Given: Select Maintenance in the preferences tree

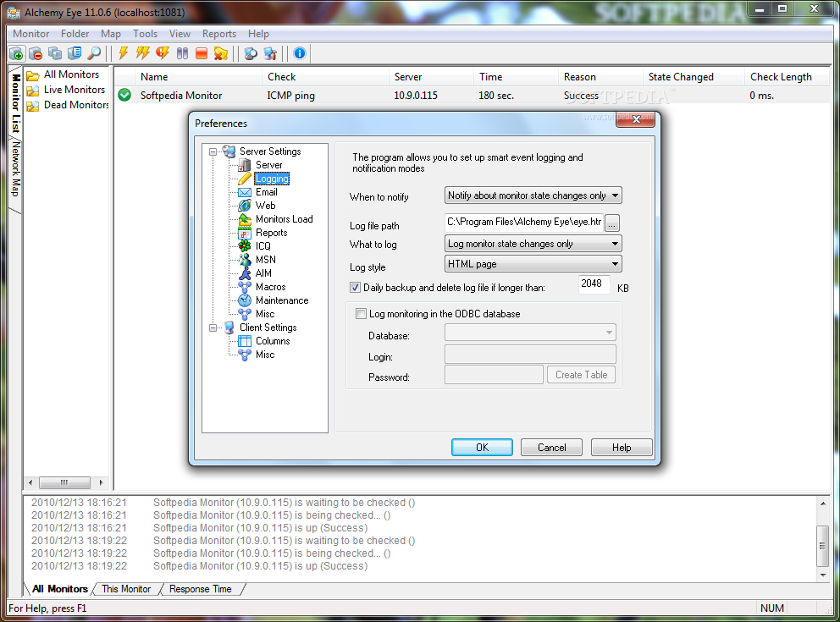Looking at the screenshot, I should [x=282, y=300].
